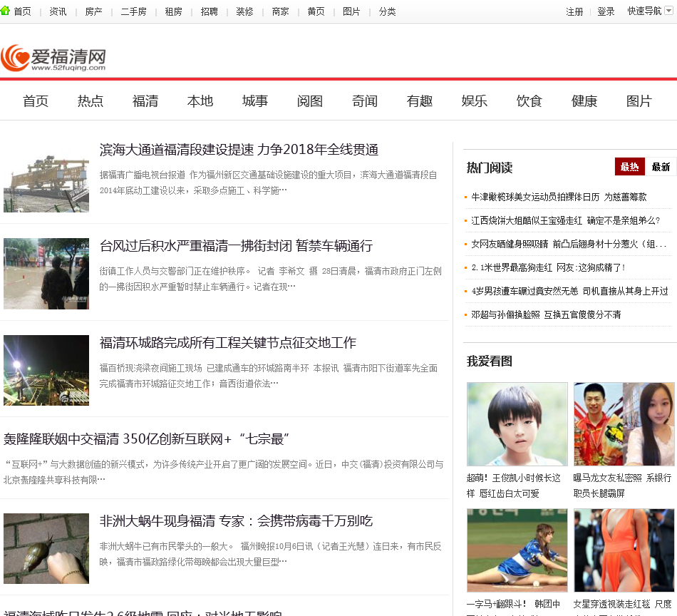Select 首页 in the main navigation
677x616 pixels.
click(36, 101)
